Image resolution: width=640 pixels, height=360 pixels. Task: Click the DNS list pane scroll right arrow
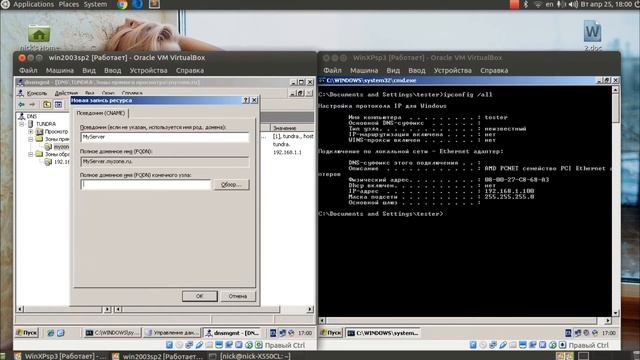click(x=310, y=309)
